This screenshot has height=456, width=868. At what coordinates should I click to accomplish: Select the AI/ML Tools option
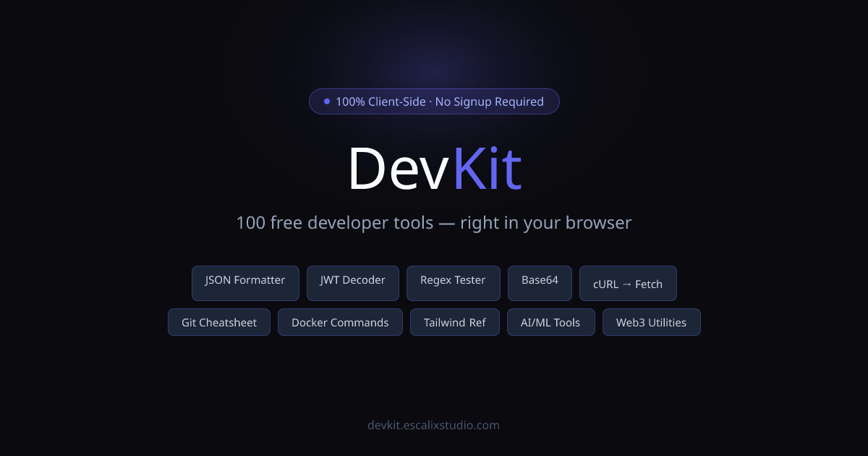[x=551, y=322]
